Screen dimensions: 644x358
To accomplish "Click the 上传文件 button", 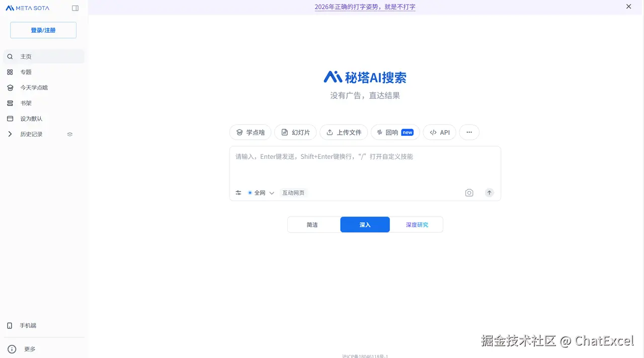I will coord(344,132).
